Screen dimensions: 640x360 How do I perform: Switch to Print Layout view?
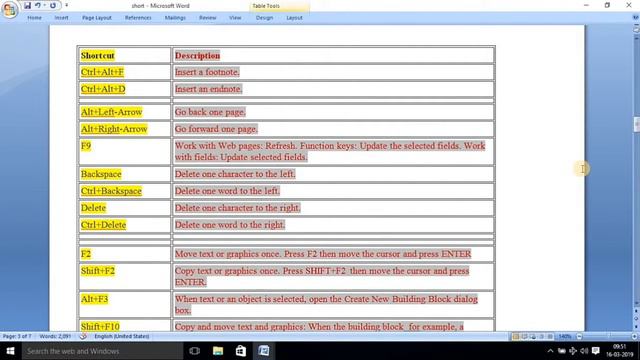pyautogui.click(x=516, y=337)
